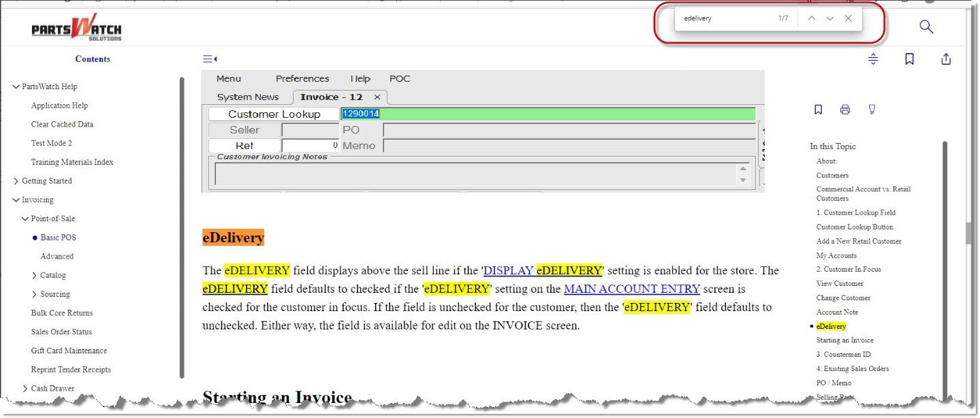Click the top bookmark icon
The height and width of the screenshot is (418, 980).
click(x=909, y=59)
